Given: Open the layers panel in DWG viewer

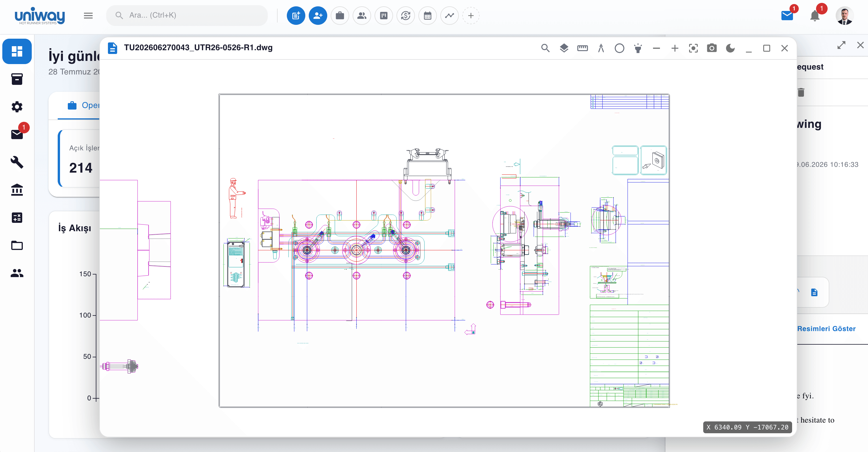Looking at the screenshot, I should [564, 48].
